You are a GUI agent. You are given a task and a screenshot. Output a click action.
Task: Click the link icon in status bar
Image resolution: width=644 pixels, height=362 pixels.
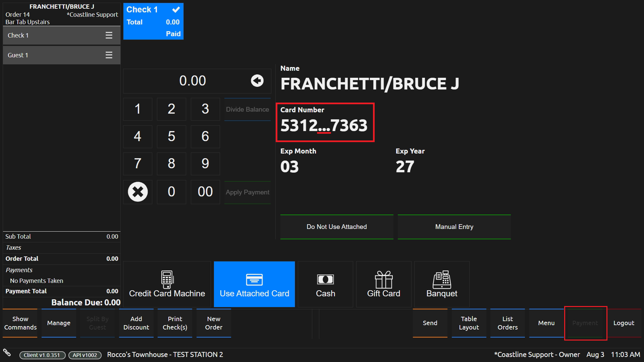7,352
